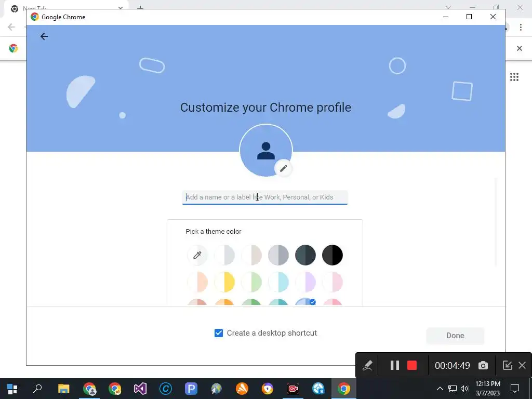Image resolution: width=532 pixels, height=399 pixels.
Task: Close the recorder toolbar
Action: [522, 365]
